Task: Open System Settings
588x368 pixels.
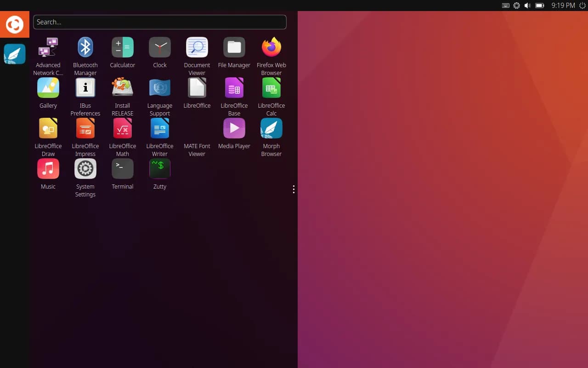Action: (85, 168)
